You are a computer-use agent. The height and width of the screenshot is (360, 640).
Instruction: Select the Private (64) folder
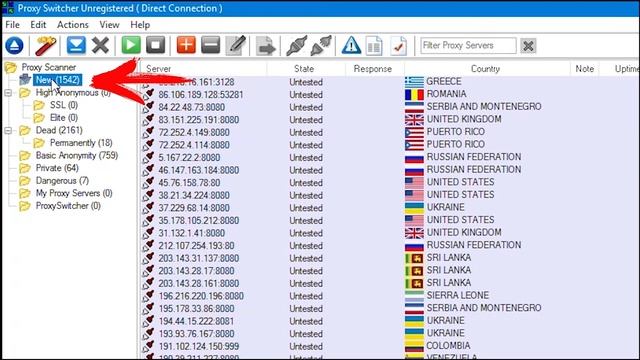[x=57, y=168]
